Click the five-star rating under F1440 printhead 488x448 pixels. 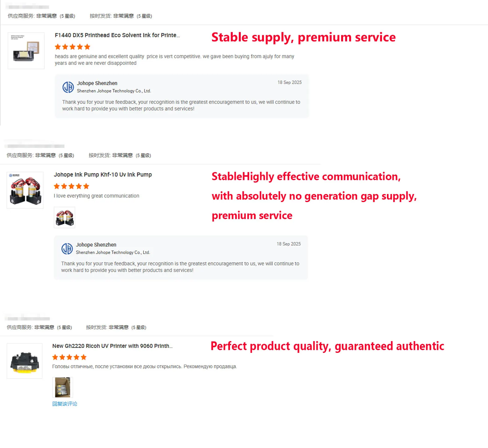(x=72, y=47)
